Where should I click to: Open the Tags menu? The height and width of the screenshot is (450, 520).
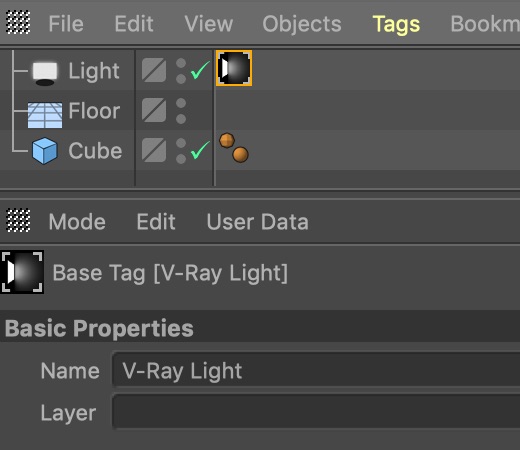(x=396, y=24)
